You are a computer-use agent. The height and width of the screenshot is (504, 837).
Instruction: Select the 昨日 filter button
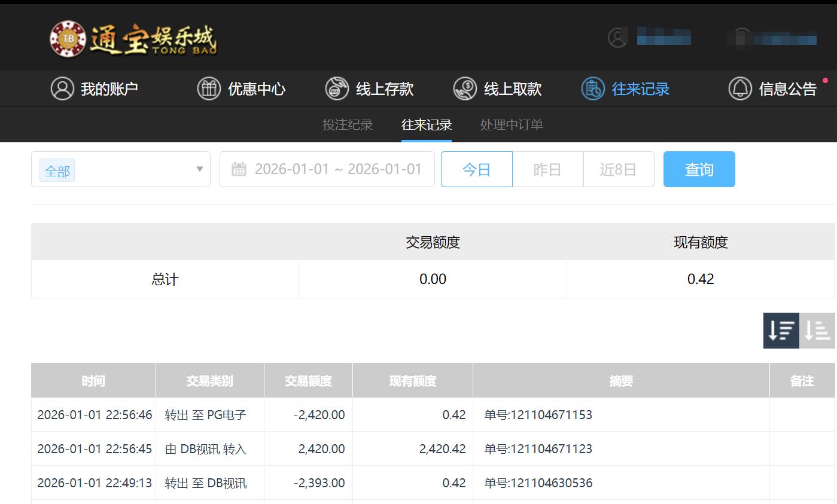[x=547, y=169]
